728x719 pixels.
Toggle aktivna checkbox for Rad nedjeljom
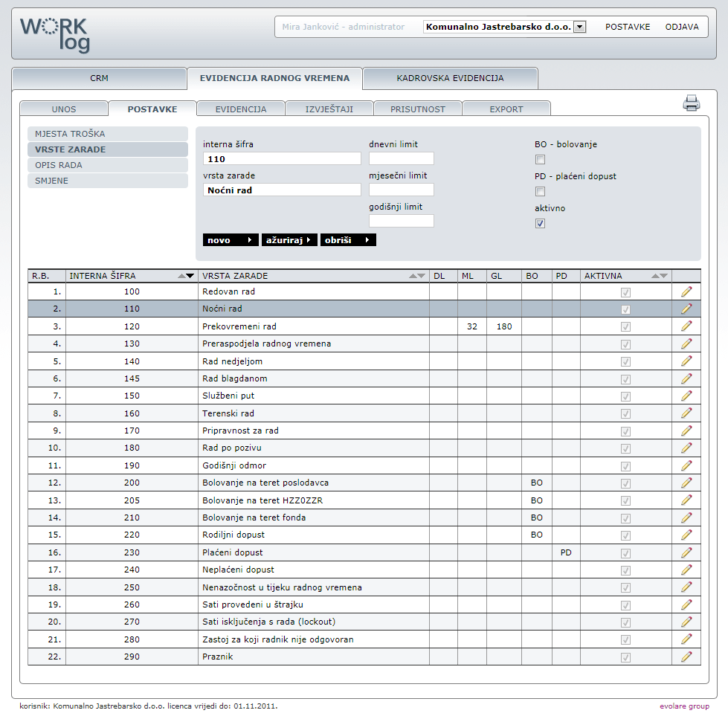pos(625,361)
